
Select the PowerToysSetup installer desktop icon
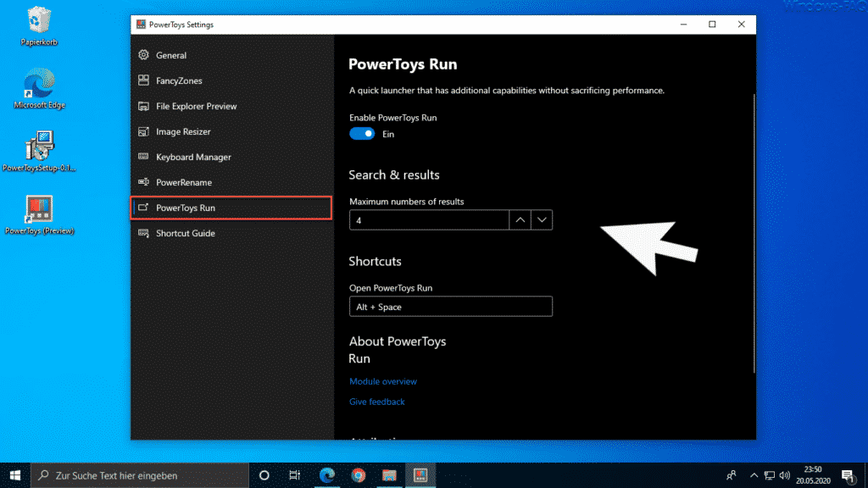point(39,152)
